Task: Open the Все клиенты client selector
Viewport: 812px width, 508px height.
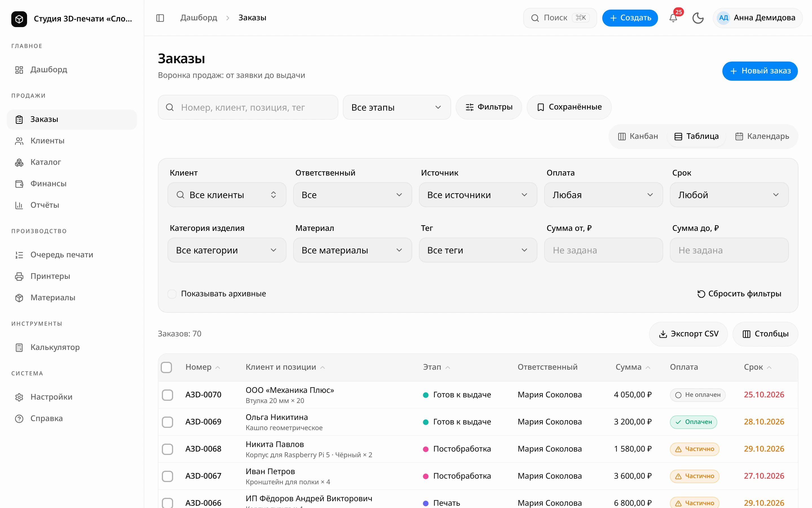Action: [227, 195]
